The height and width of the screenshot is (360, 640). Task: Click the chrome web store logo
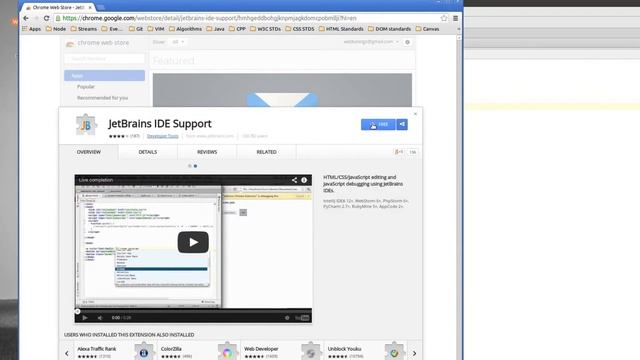point(97,43)
